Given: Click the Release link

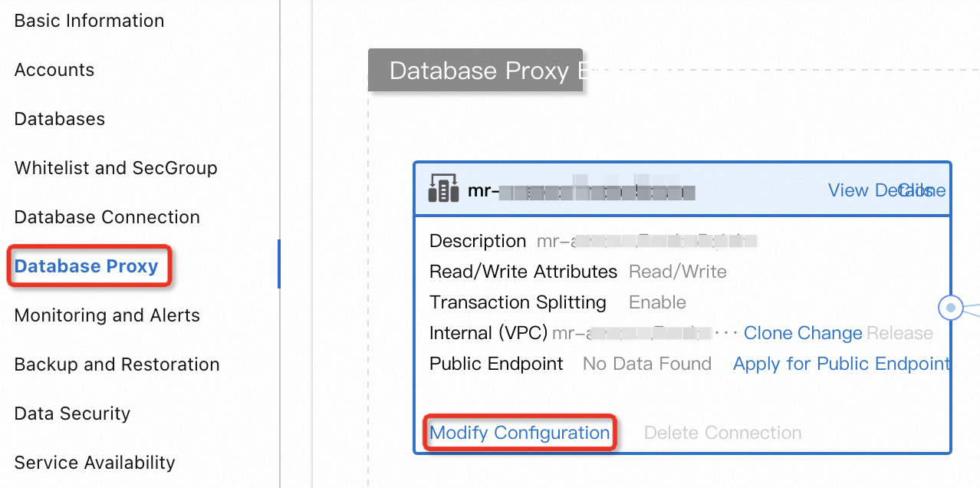Looking at the screenshot, I should click(899, 333).
